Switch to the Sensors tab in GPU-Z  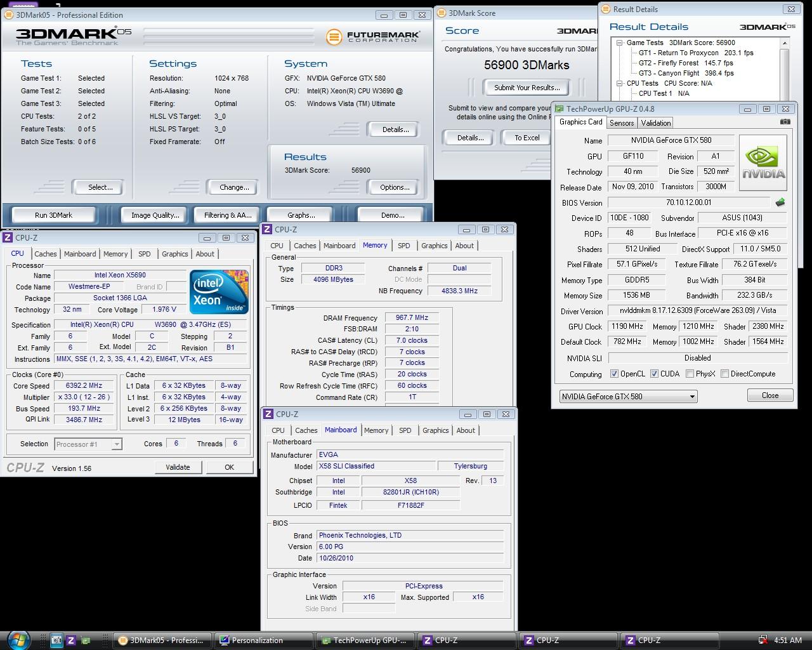tap(622, 123)
